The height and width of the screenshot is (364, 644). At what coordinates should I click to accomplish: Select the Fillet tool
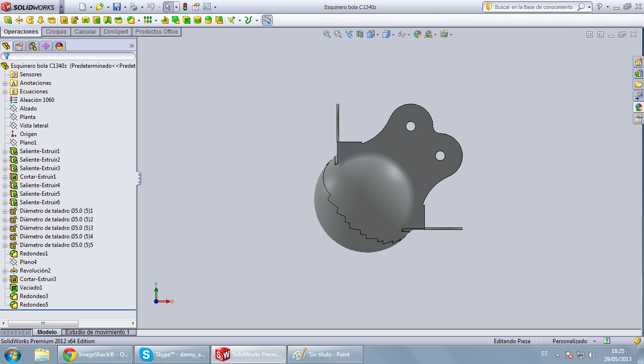131,20
